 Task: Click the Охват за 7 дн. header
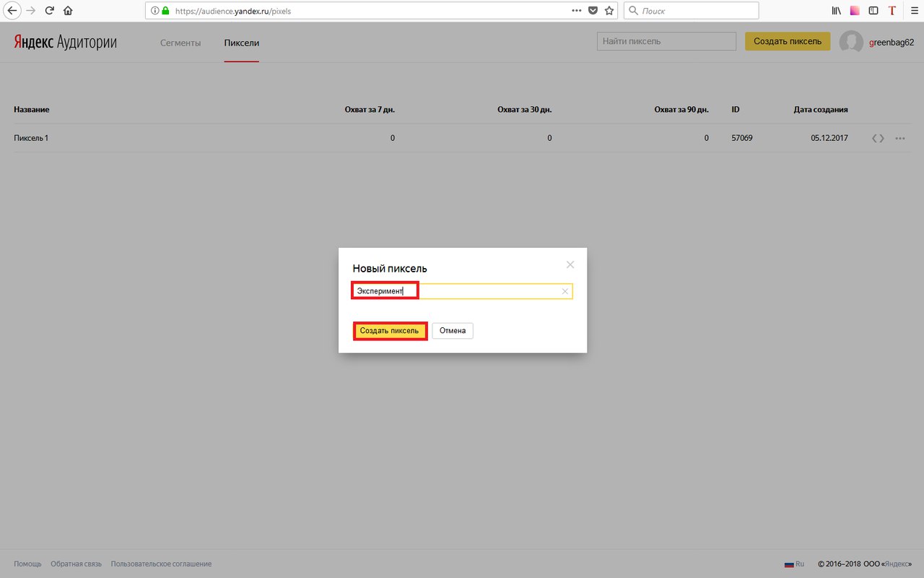pos(370,110)
